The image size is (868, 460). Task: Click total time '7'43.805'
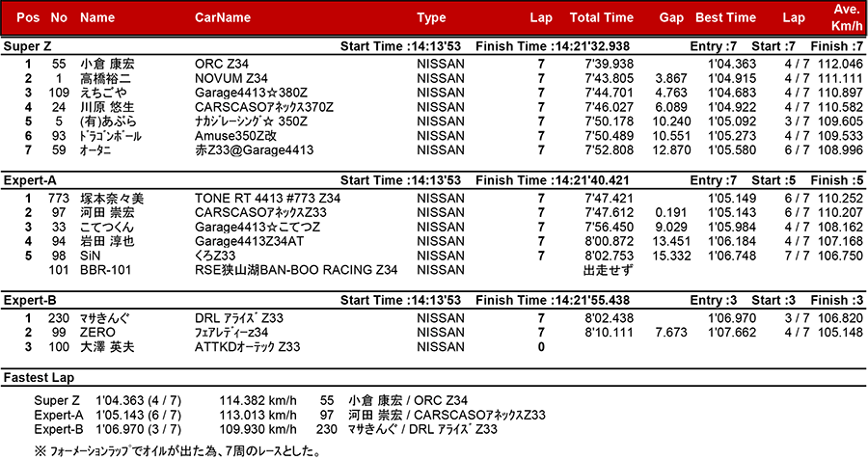pyautogui.click(x=609, y=79)
